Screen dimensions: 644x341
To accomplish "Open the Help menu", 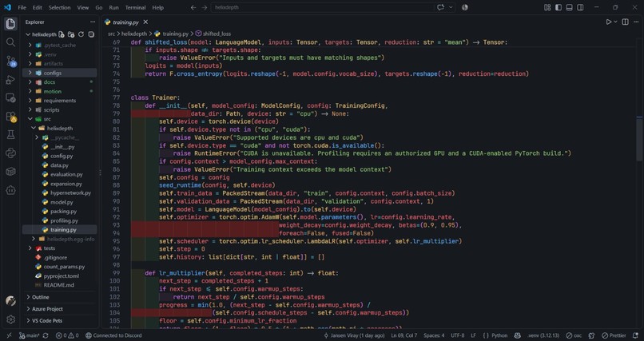I will tap(157, 7).
